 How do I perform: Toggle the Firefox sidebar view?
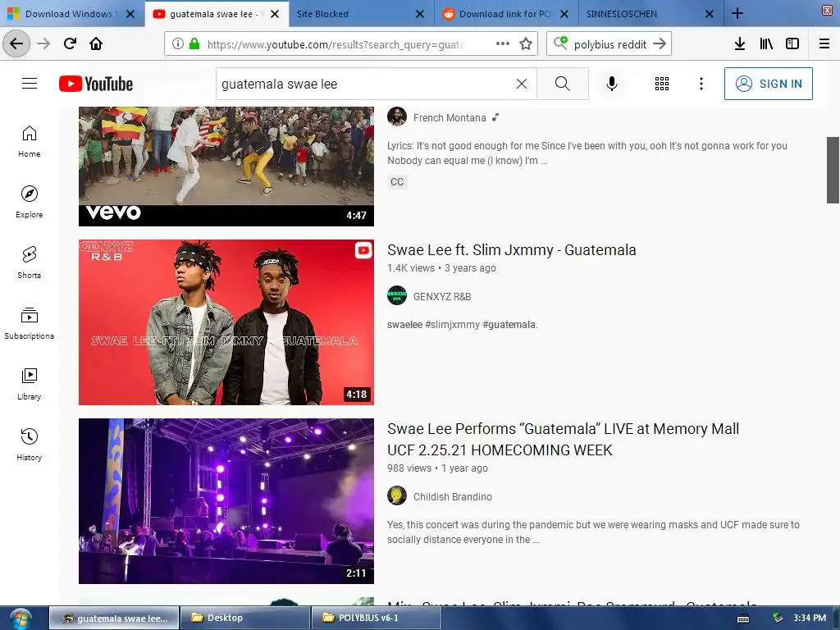pos(792,43)
